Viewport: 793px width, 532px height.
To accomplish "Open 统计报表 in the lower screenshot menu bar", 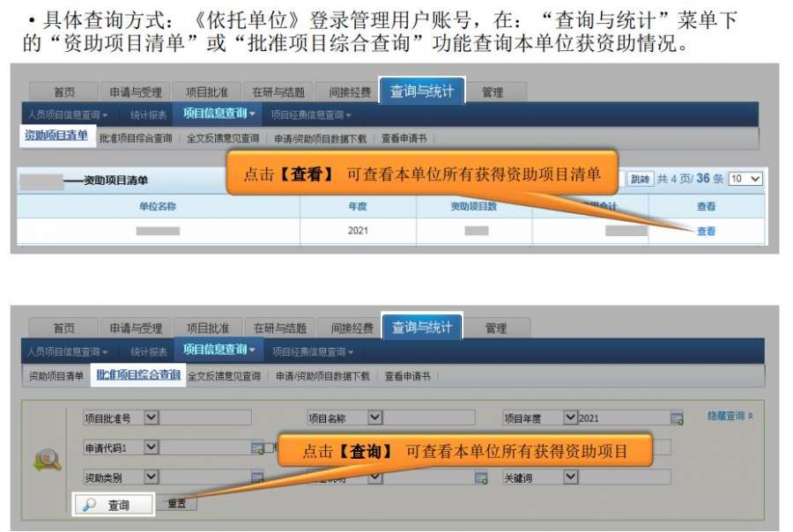I will pos(148,351).
